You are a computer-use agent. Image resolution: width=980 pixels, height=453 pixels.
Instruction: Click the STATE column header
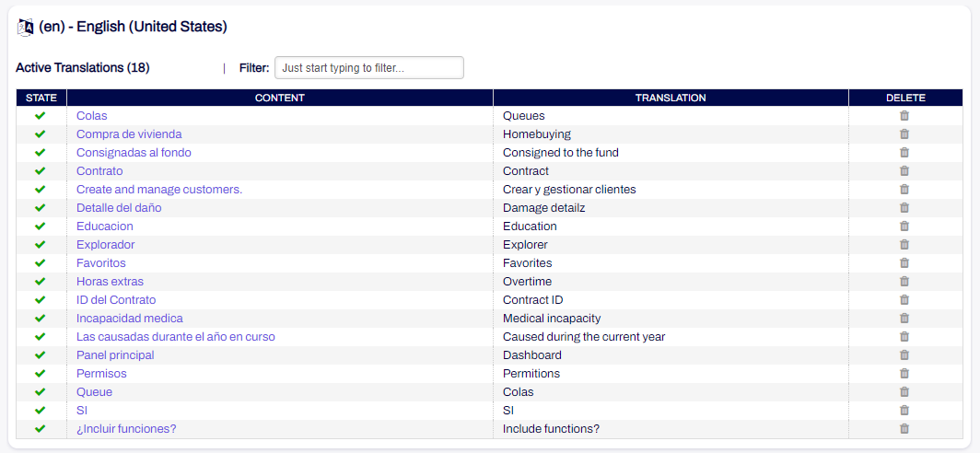click(41, 99)
